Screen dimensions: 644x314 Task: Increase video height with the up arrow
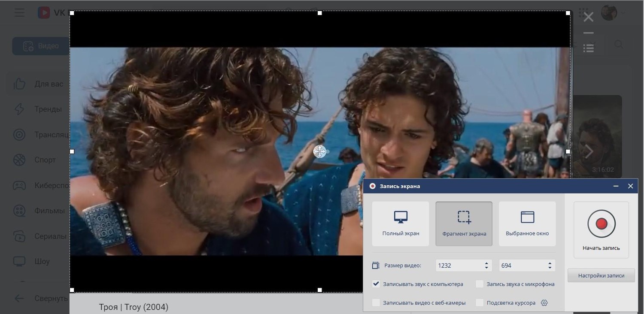pos(550,263)
